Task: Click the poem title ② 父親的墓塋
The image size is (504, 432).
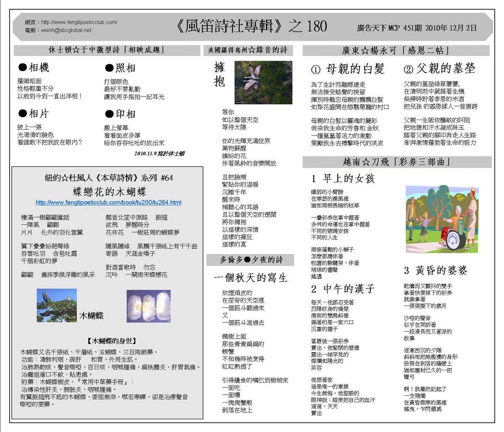Action: pyautogui.click(x=439, y=68)
